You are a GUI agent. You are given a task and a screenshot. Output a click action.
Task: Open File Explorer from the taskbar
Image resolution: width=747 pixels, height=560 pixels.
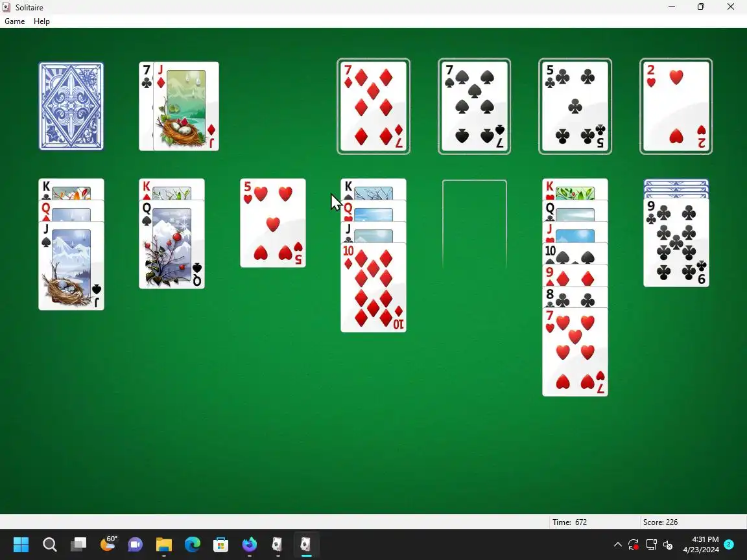click(x=164, y=544)
